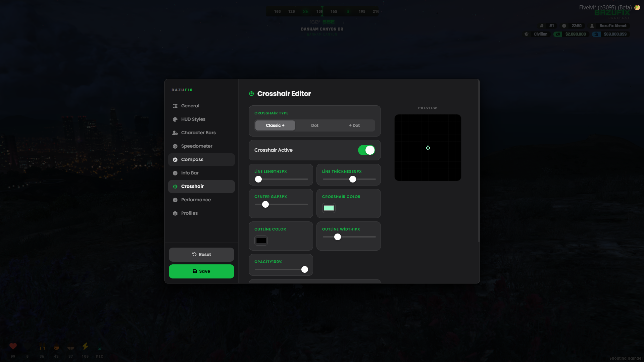Click the Line Length slider handle

(x=258, y=179)
